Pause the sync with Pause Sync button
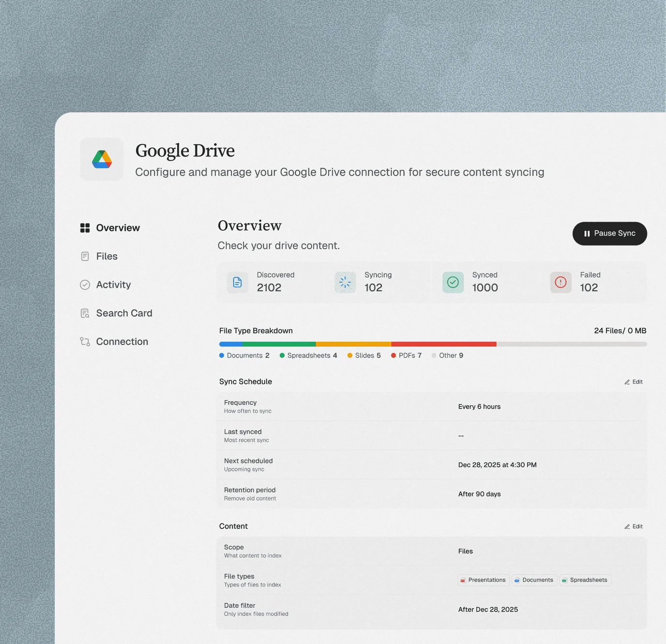This screenshot has width=666, height=644. click(609, 234)
